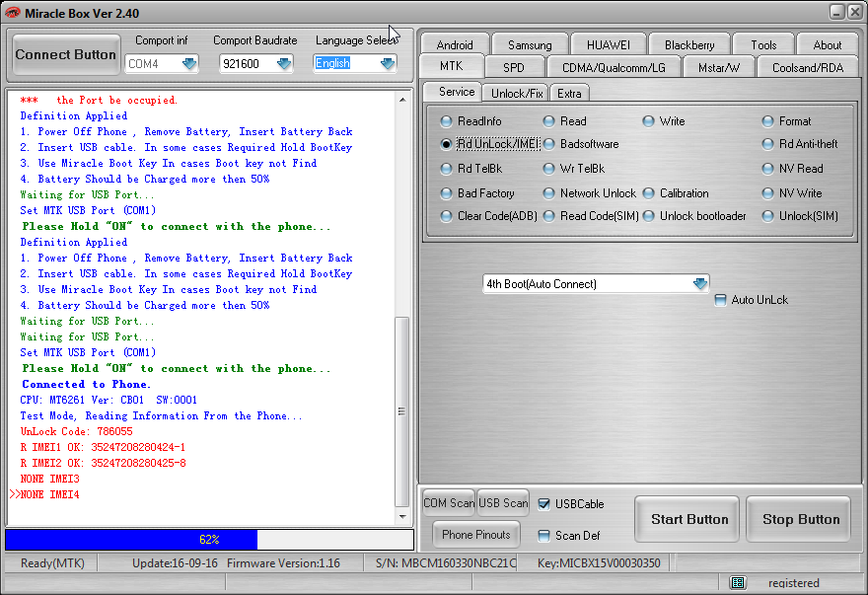Screen dimensions: 868x595
Task: Switch to the Android tab
Action: pyautogui.click(x=455, y=44)
